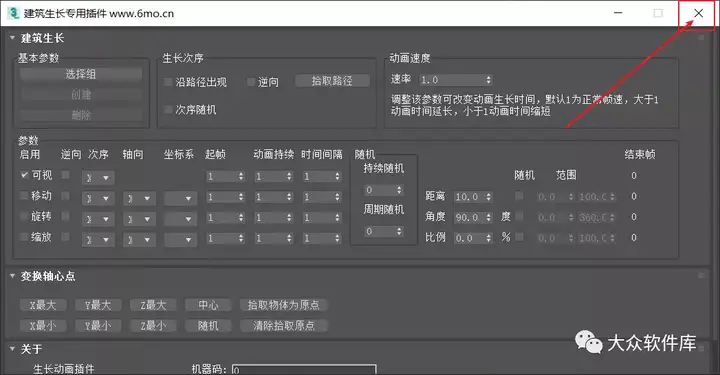Toggle 逆向 checkbox in 缩放 row
Image resolution: width=720 pixels, height=375 pixels.
coord(66,237)
